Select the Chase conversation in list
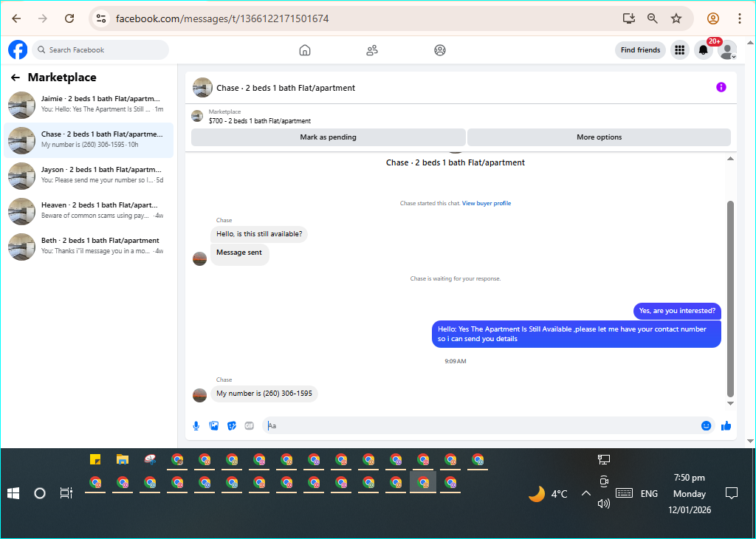 click(x=89, y=140)
